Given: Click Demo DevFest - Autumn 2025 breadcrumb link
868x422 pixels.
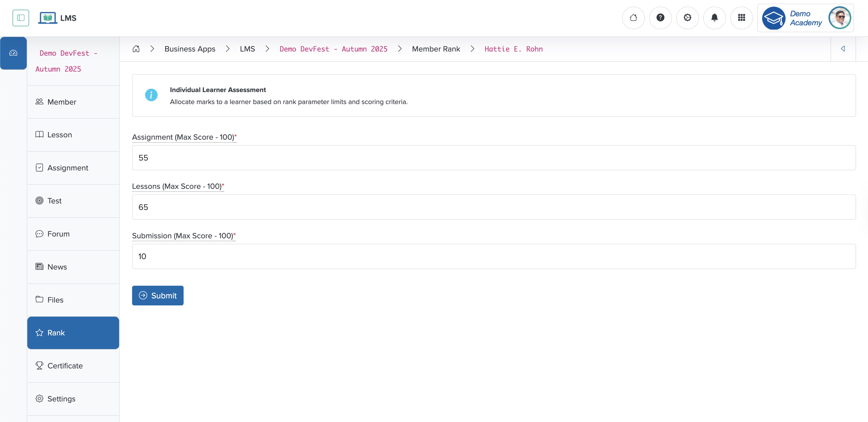Looking at the screenshot, I should click(x=333, y=49).
